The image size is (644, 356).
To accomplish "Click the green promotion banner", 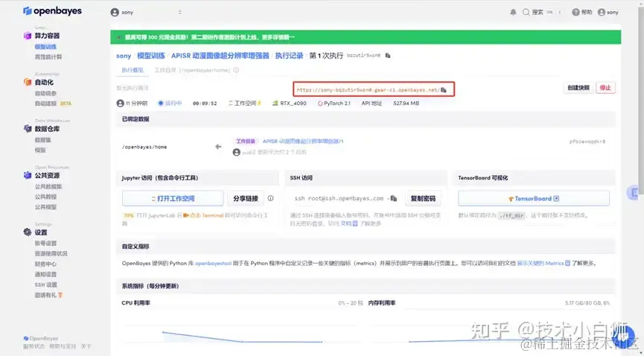I will click(366, 37).
